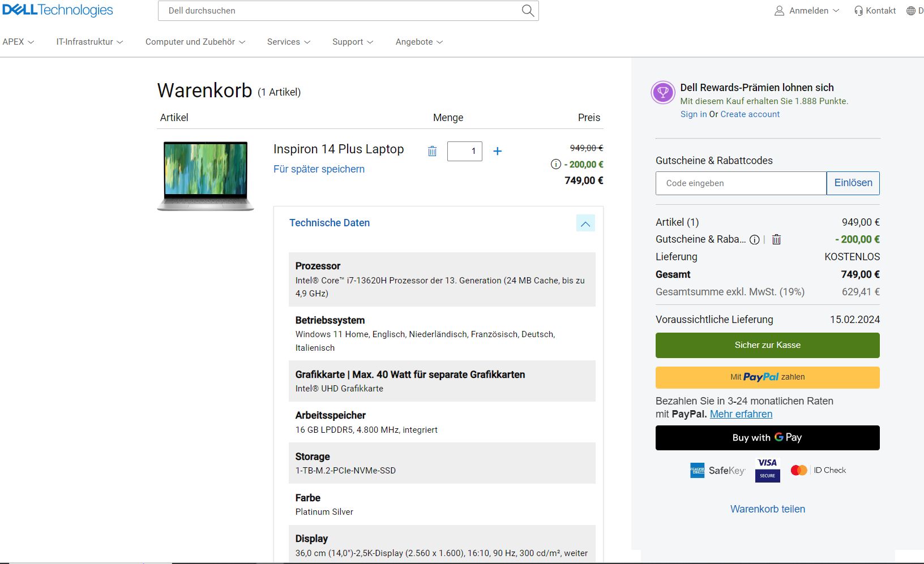Click the Sign in link
This screenshot has height=564, width=924.
click(694, 114)
